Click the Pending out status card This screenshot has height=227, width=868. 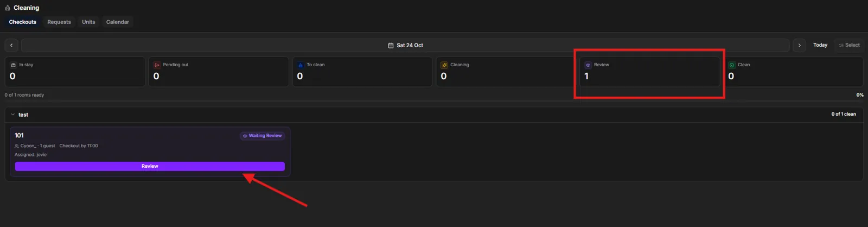[x=219, y=72]
